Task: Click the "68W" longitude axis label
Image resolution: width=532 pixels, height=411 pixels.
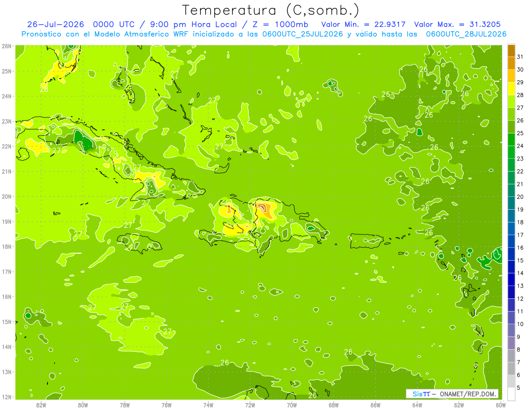Action: (x=334, y=405)
